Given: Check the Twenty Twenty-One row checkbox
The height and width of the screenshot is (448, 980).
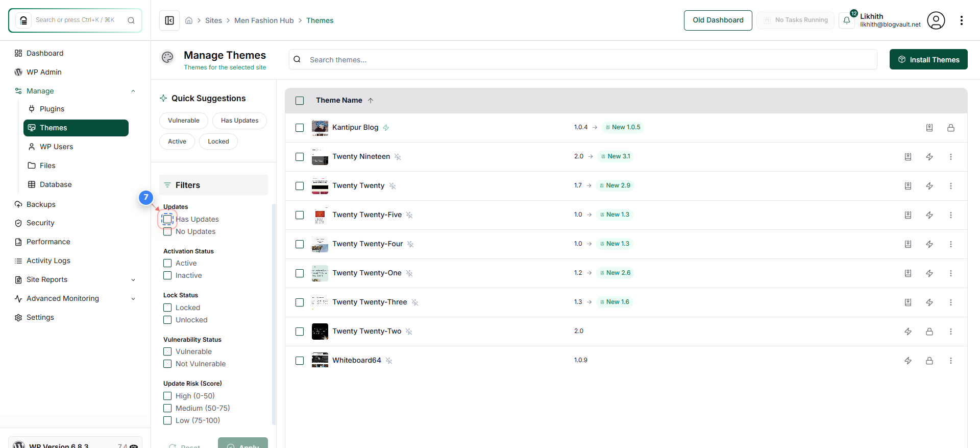Looking at the screenshot, I should [x=300, y=273].
